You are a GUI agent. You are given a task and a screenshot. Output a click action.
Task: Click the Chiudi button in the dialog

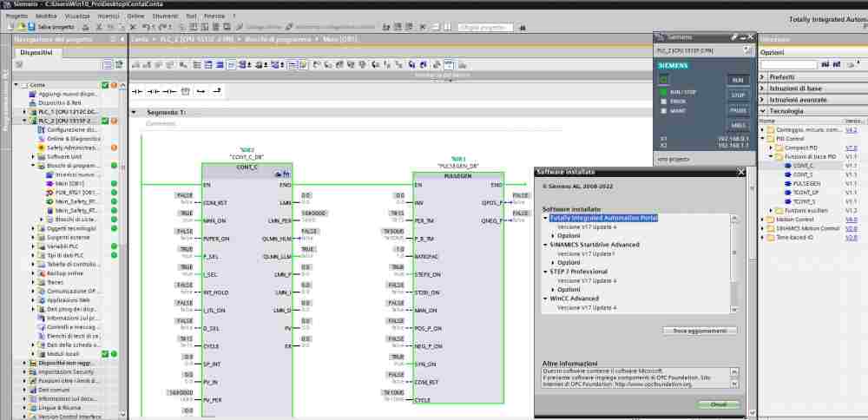pos(719,404)
